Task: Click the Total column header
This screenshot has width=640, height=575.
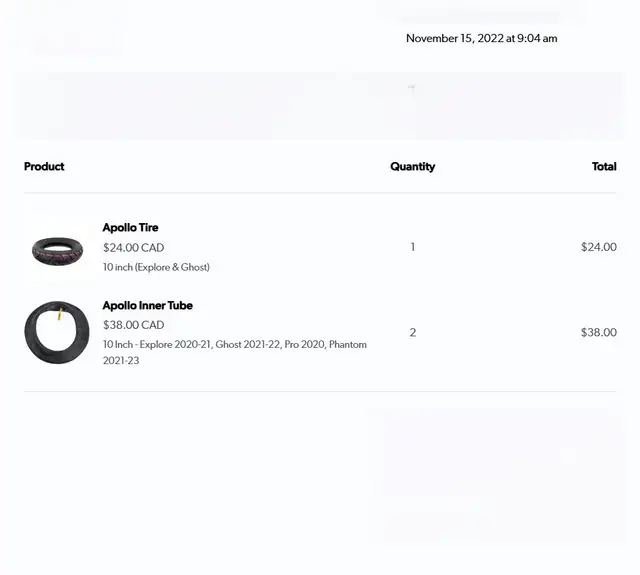Action: click(x=604, y=167)
